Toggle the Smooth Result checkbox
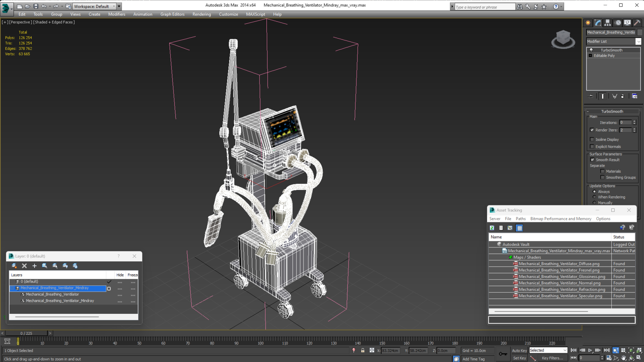The width and height of the screenshot is (644, 362). pos(592,160)
